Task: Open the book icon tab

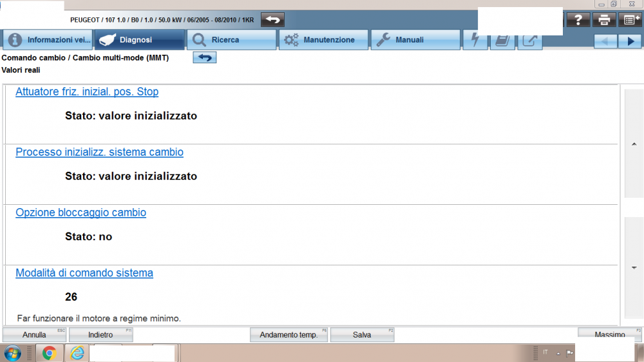Action: (x=502, y=40)
